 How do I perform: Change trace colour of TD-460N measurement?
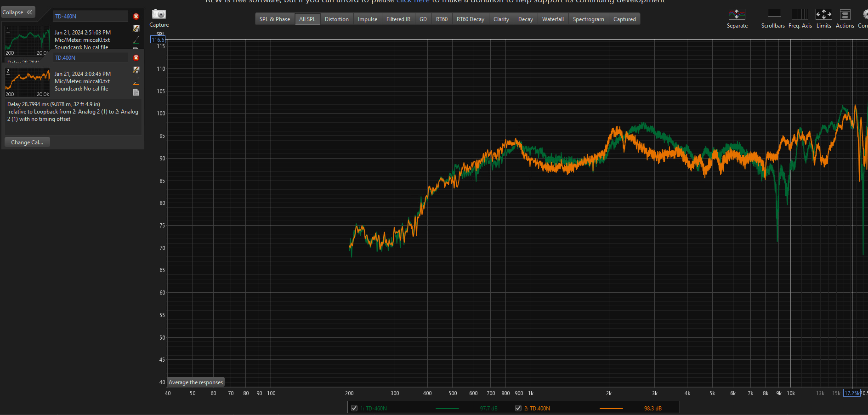(136, 40)
